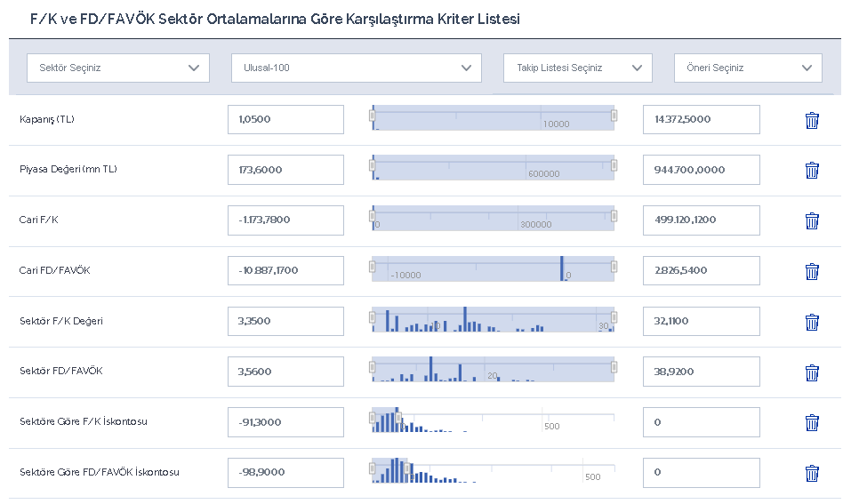The image size is (851, 504).
Task: Click the Kapanış minimum value field
Action: (285, 119)
